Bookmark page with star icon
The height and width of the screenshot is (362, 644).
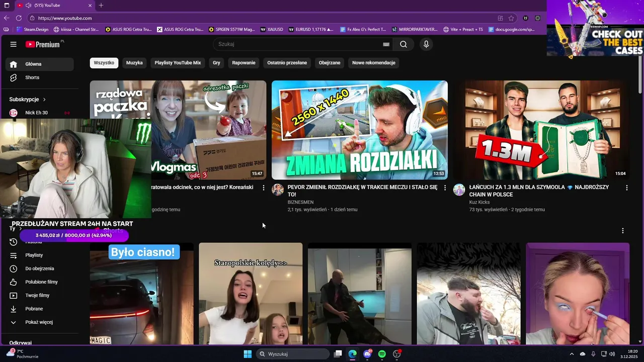tap(511, 18)
